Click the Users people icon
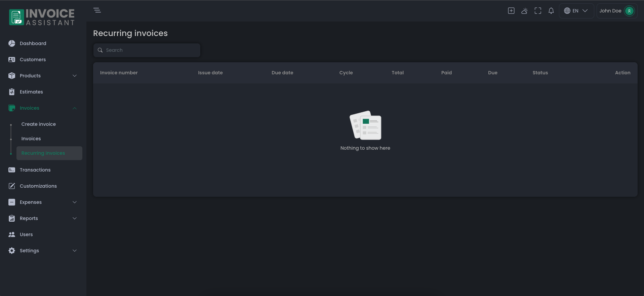644x296 pixels. (x=12, y=234)
